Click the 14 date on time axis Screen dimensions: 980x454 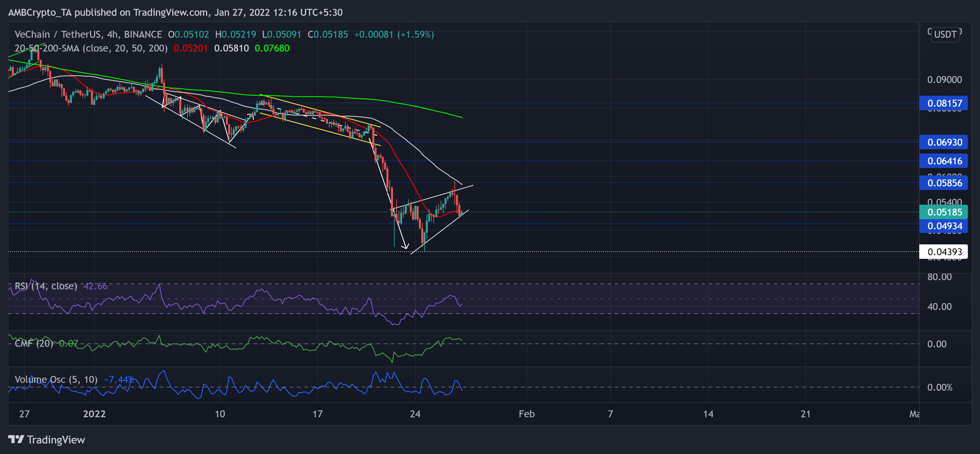708,414
